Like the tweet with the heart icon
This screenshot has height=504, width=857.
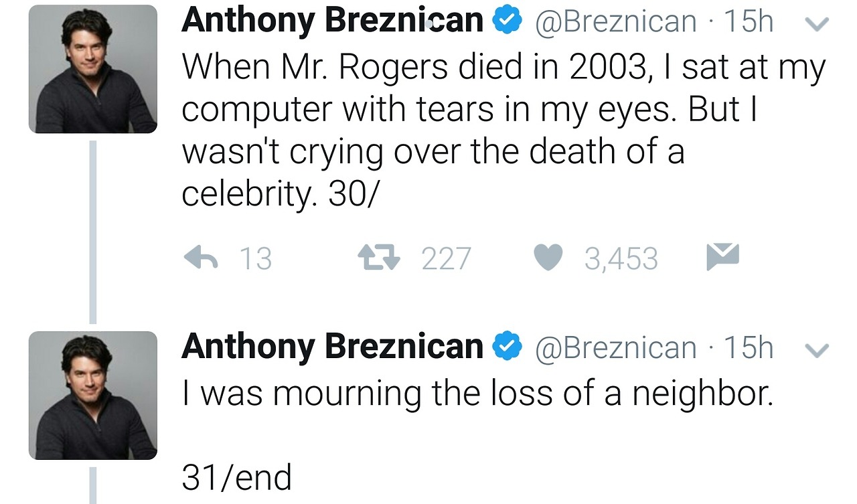click(x=548, y=258)
